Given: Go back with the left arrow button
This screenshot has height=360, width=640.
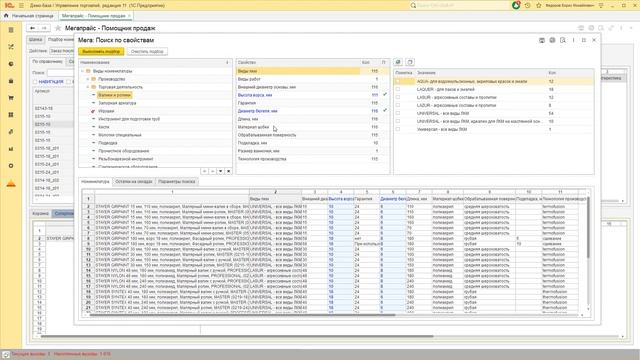Looking at the screenshot, I should (32, 28).
